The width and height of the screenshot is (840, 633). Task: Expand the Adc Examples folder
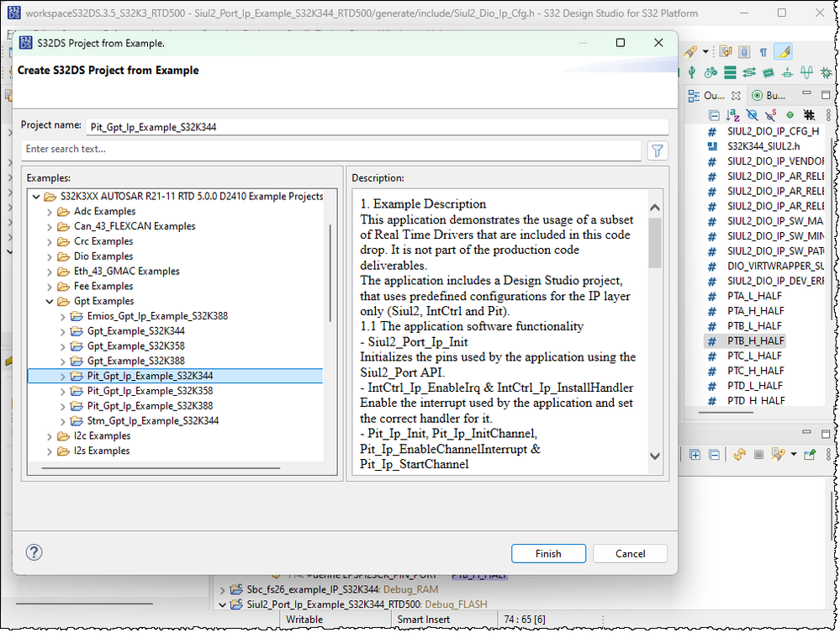point(49,211)
